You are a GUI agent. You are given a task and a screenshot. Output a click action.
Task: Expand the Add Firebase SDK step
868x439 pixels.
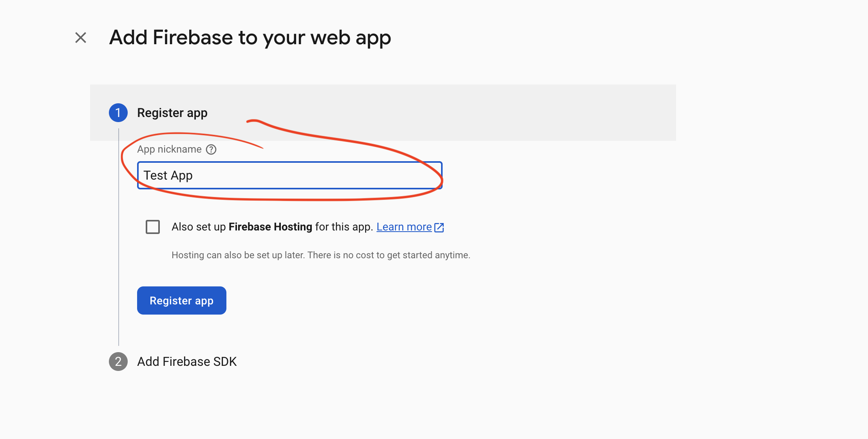pos(187,362)
